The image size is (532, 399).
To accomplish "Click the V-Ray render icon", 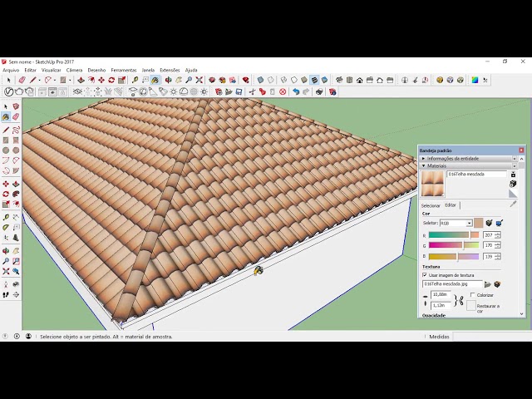I will [x=9, y=91].
